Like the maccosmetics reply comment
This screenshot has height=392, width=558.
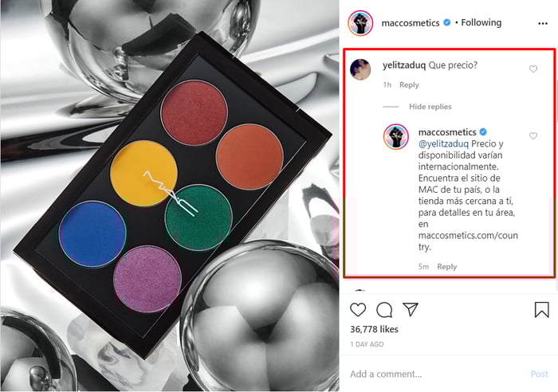pyautogui.click(x=533, y=136)
